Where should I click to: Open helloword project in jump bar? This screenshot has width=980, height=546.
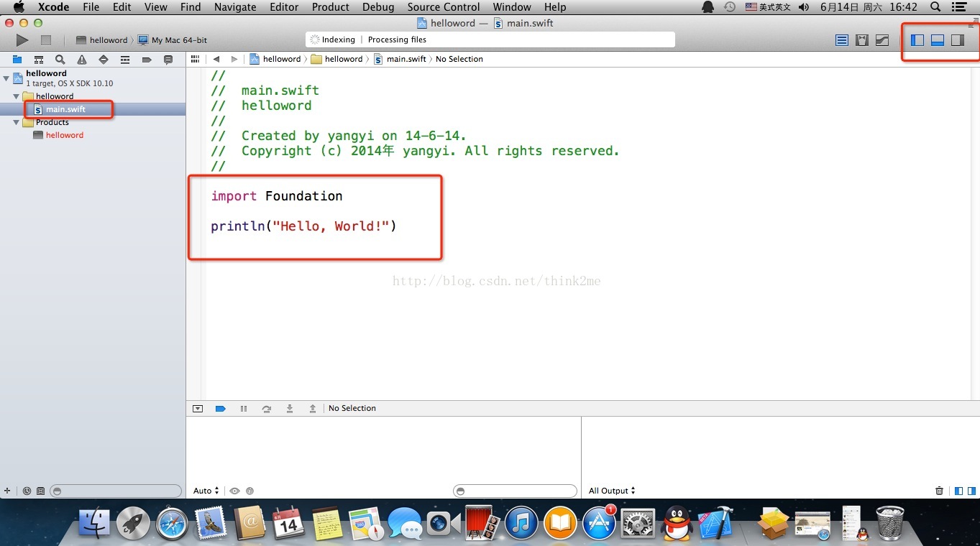click(x=275, y=59)
